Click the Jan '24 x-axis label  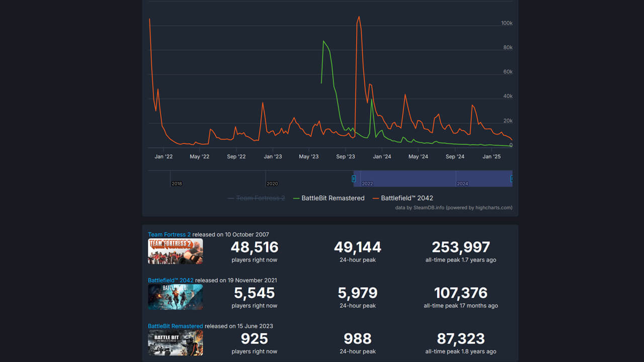pos(382,156)
